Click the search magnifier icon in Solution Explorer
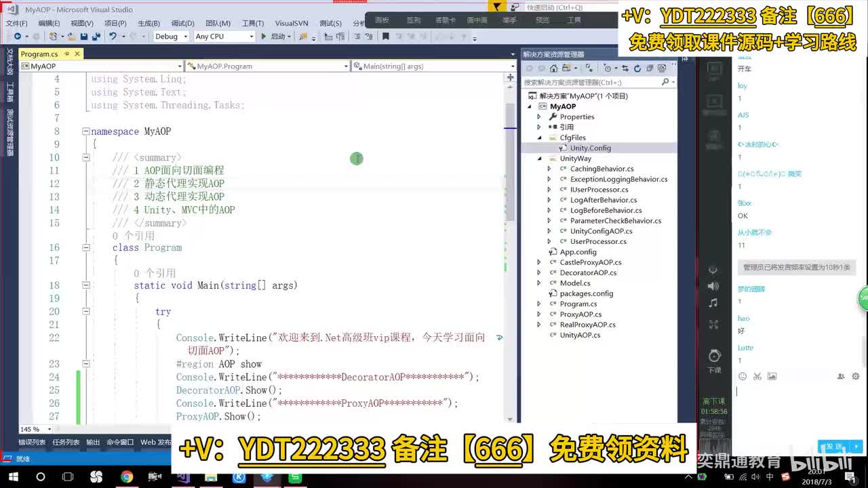868x488 pixels. point(665,82)
